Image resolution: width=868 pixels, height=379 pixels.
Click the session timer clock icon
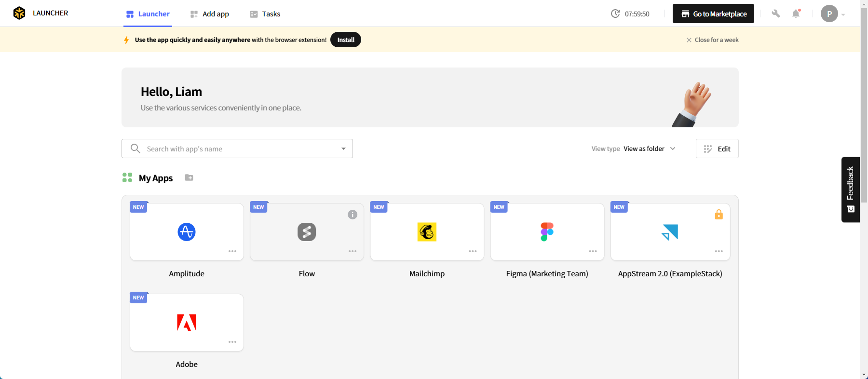615,14
